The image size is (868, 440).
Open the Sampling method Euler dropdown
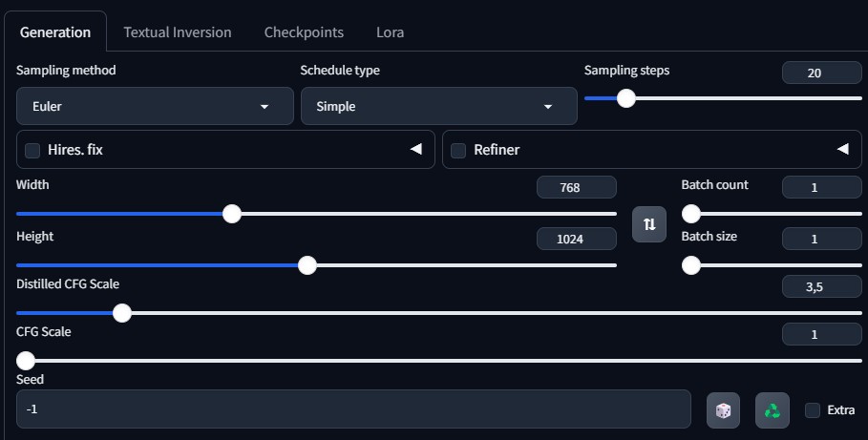click(155, 106)
